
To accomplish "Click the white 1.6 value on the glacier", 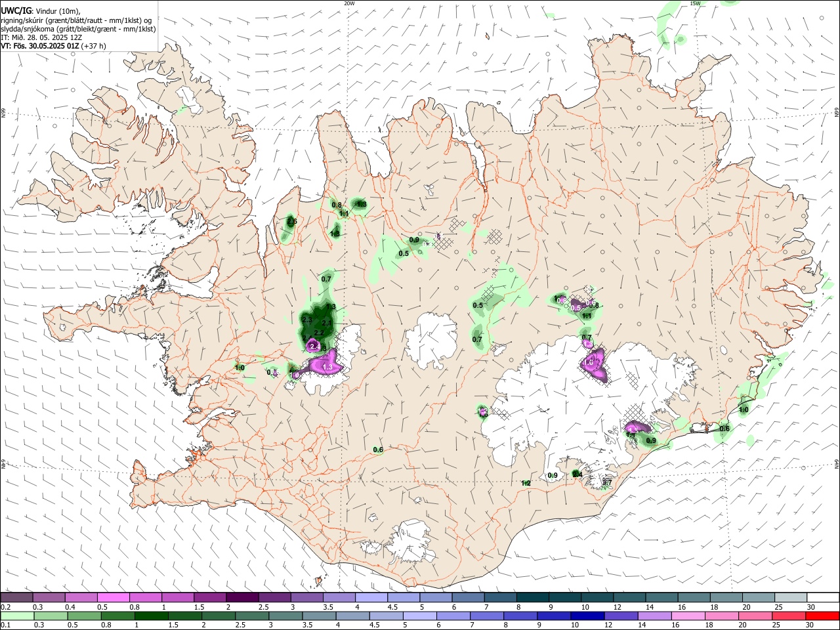I will [x=589, y=362].
